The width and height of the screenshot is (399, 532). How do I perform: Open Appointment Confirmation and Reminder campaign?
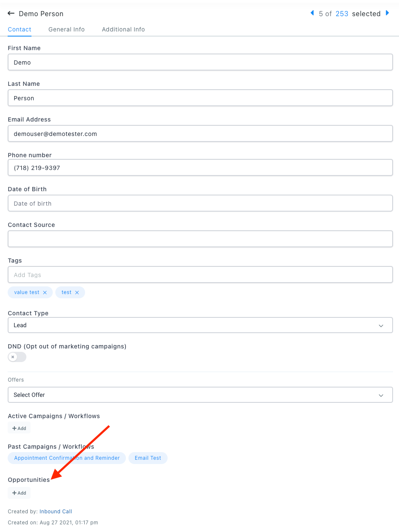click(67, 458)
